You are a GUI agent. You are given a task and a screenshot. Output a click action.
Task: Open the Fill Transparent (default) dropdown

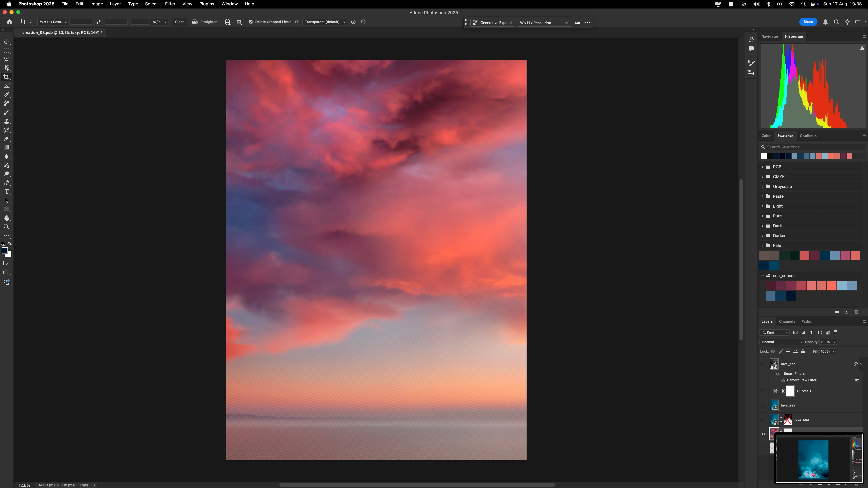click(325, 22)
